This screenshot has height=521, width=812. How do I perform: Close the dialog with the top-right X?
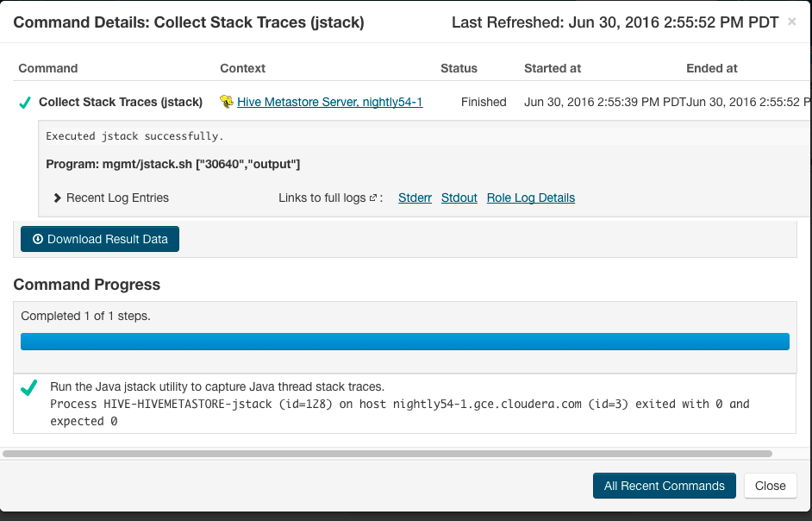792,22
